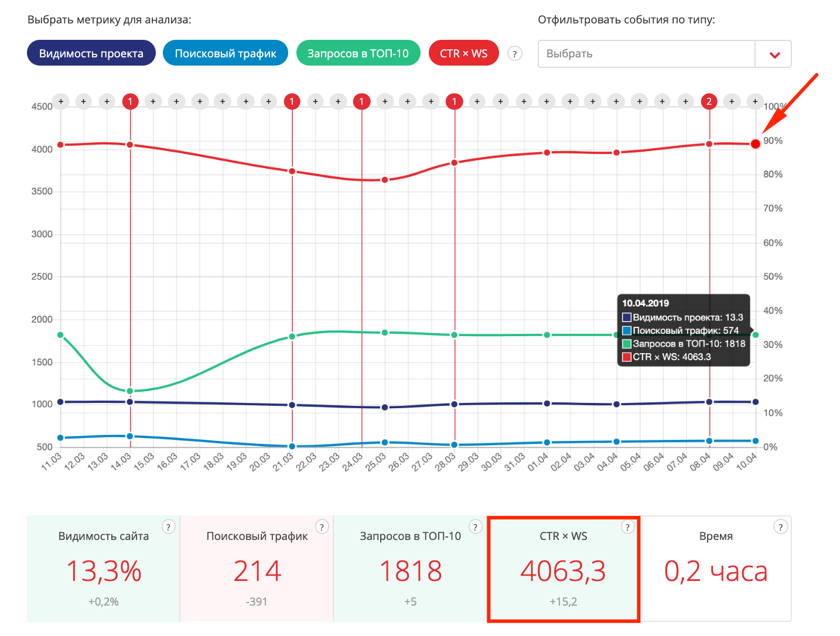
Task: Toggle the Видимость проекта metric
Action: (91, 53)
